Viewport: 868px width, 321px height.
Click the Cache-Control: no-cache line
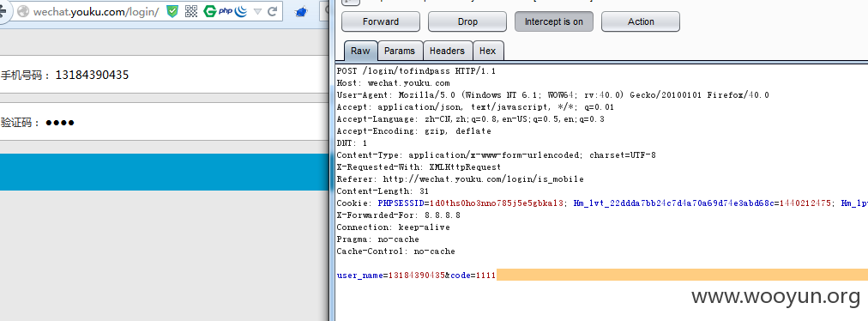pos(395,251)
